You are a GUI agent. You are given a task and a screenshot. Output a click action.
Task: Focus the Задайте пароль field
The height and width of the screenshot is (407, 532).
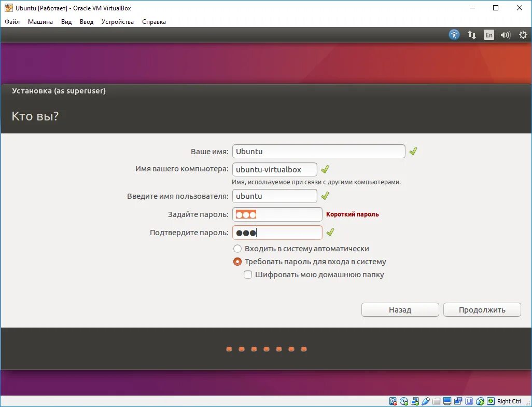point(277,214)
